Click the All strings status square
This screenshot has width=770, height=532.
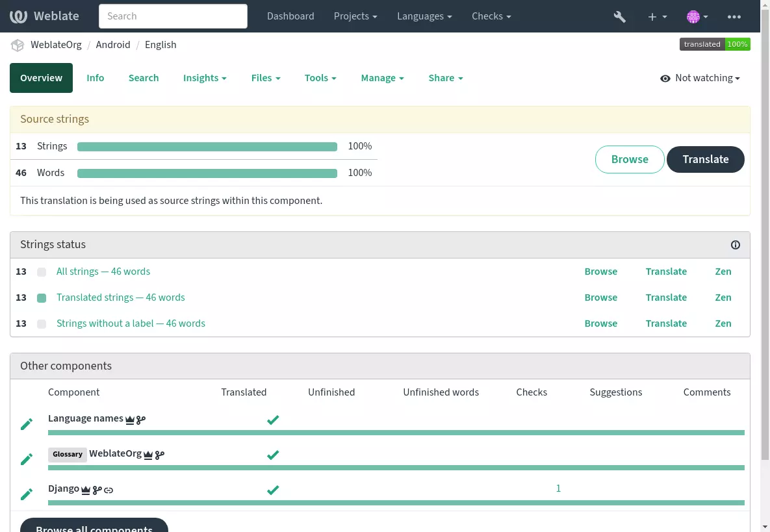point(42,272)
